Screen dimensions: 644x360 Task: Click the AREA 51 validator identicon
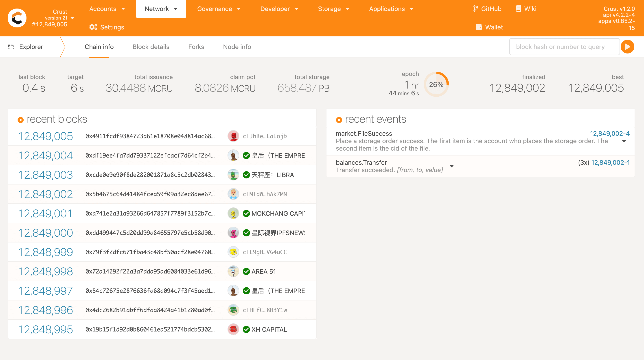pos(233,271)
